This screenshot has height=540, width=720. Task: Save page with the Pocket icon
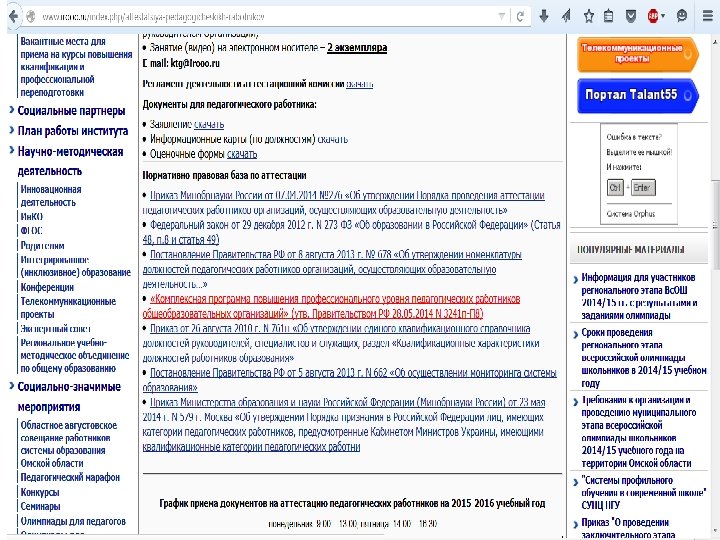pos(631,17)
